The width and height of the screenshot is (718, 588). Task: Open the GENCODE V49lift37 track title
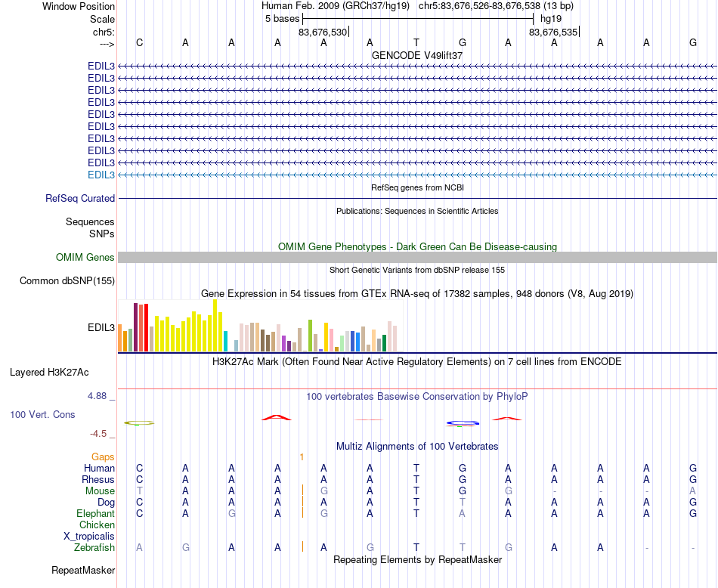(x=417, y=55)
